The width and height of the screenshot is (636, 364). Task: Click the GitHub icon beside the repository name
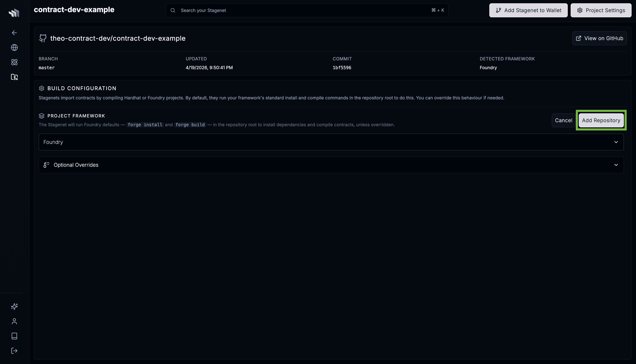[x=43, y=38]
